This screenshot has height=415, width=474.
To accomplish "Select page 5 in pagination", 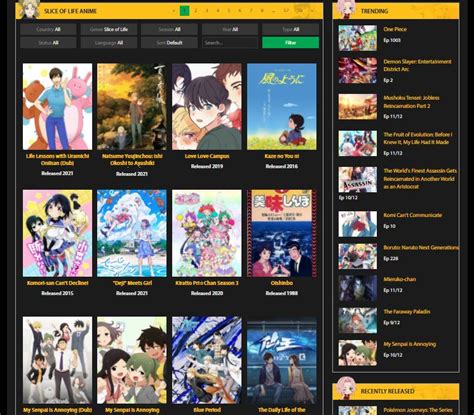I will tap(229, 11).
